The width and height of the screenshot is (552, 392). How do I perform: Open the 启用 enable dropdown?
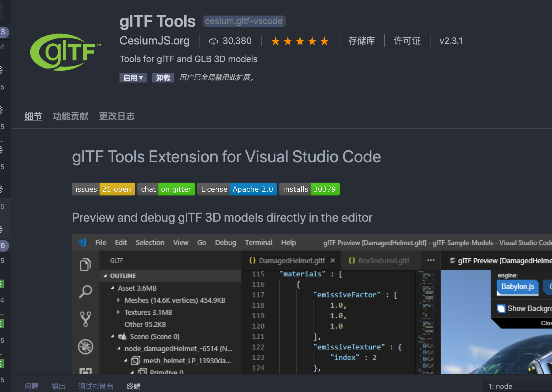point(133,78)
